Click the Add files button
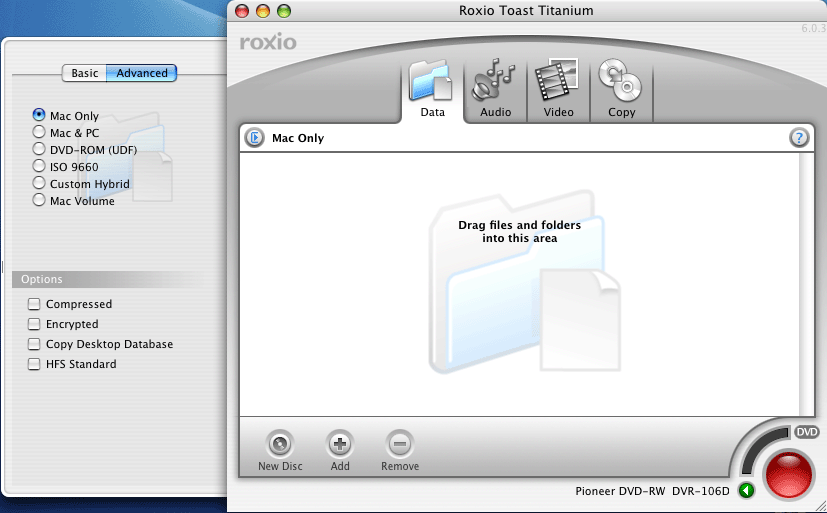Screen dimensions: 827x513 [340, 444]
